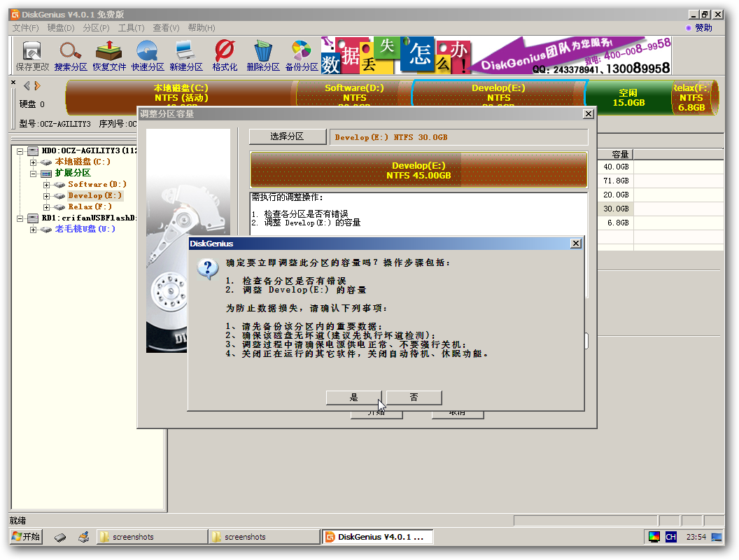Confirm with the Yes (是) button
This screenshot has width=739, height=560.
click(353, 398)
